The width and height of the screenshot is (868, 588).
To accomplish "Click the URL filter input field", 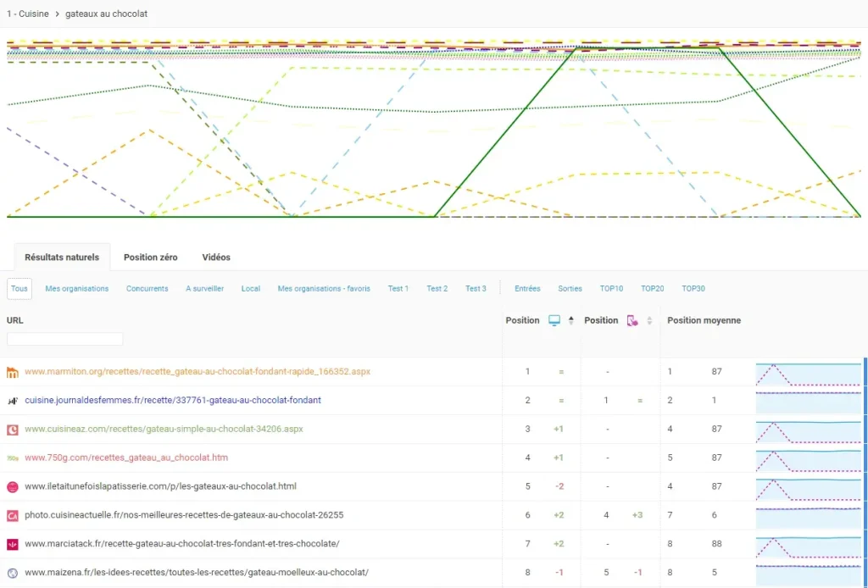I will pos(64,339).
